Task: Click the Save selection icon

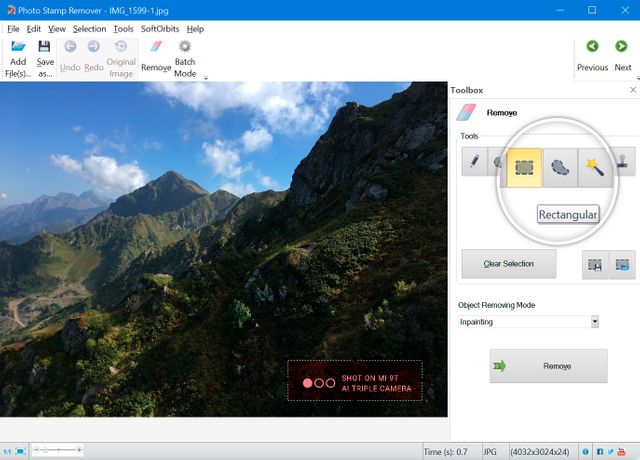Action: 595,264
